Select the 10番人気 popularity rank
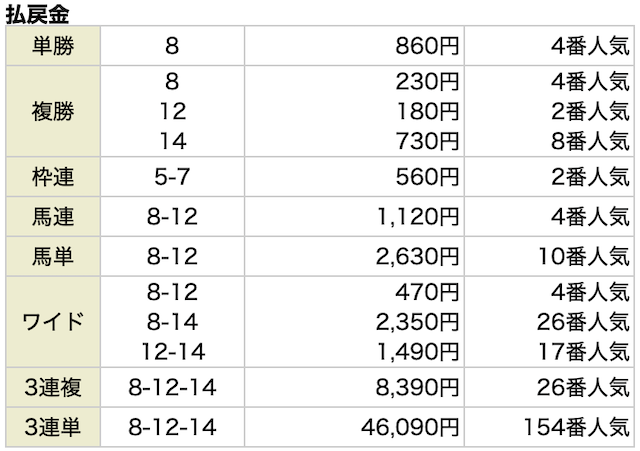Viewport: 640px width, 451px height. pyautogui.click(x=579, y=255)
